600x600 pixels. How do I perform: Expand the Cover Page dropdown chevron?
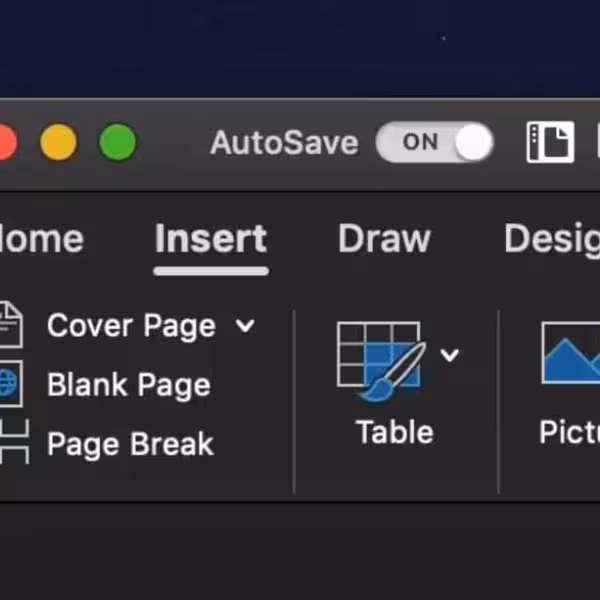tap(245, 326)
